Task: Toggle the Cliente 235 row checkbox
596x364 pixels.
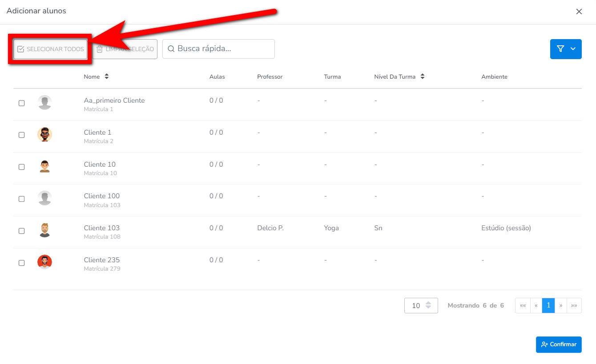Action: [x=21, y=263]
